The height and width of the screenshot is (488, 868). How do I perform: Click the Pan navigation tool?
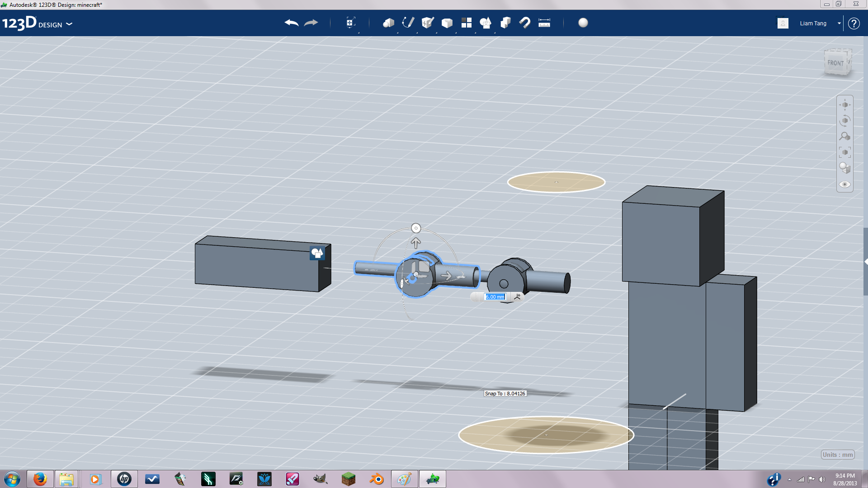(844, 105)
